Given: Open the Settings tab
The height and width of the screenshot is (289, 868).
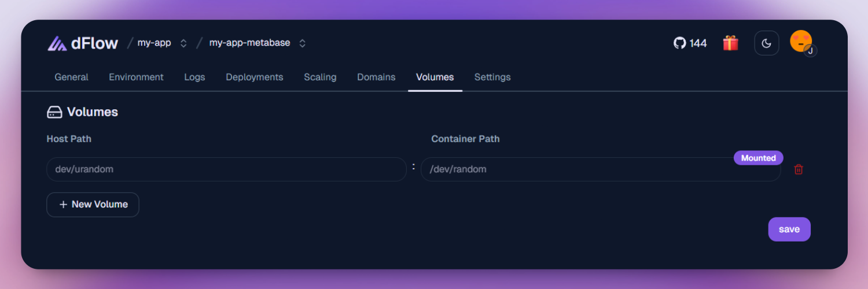Looking at the screenshot, I should click(x=492, y=77).
